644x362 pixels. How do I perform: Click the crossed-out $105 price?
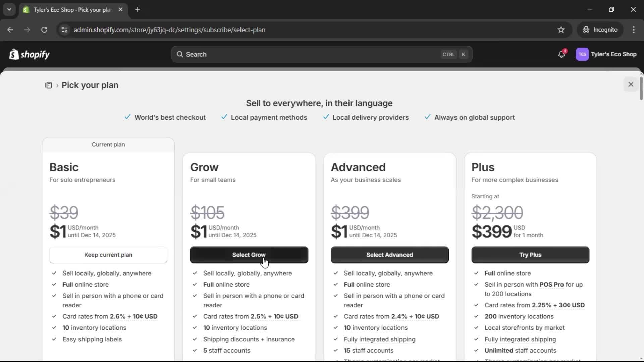click(x=207, y=213)
